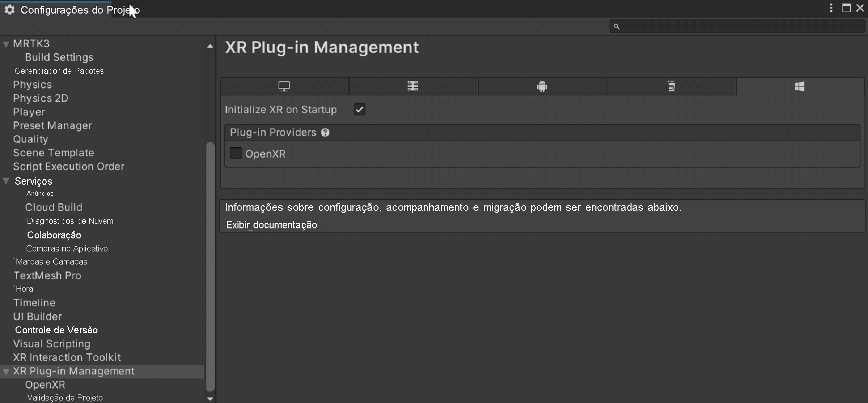Close the Project Settings window
This screenshot has height=403, width=868.
coord(860,8)
